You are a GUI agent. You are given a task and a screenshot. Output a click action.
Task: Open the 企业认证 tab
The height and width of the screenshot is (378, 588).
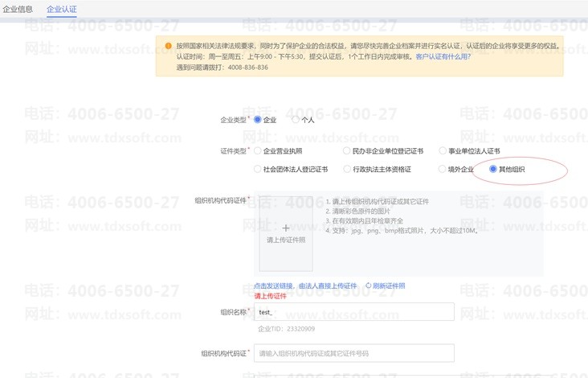coord(62,10)
